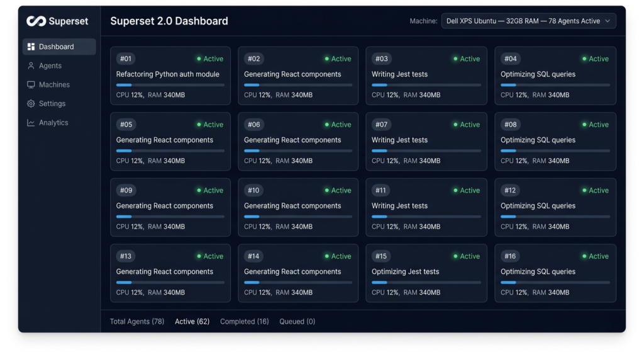Click the CPU and RAM stats on agent #05
Screen dimensions: 644x352
150,161
